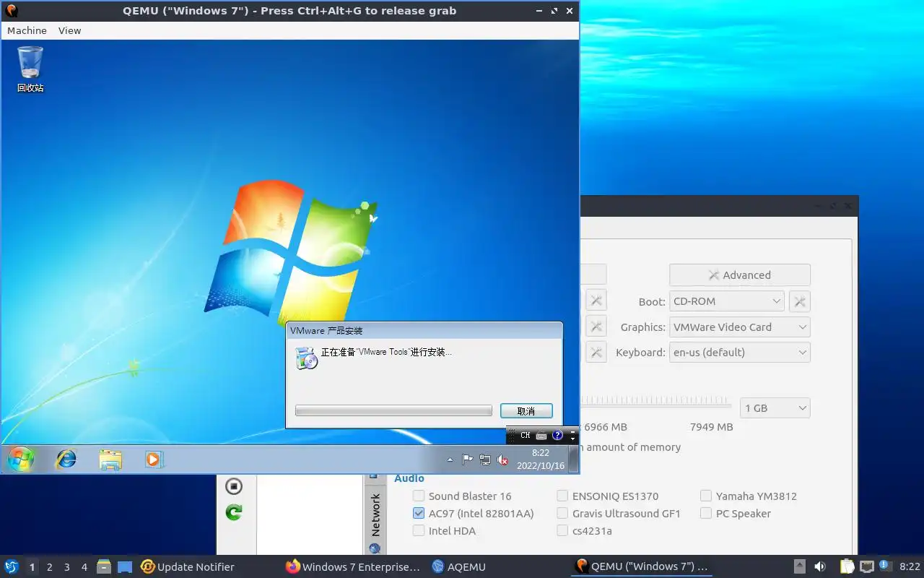Open Windows Explorer folder icon on taskbar

[x=110, y=460]
